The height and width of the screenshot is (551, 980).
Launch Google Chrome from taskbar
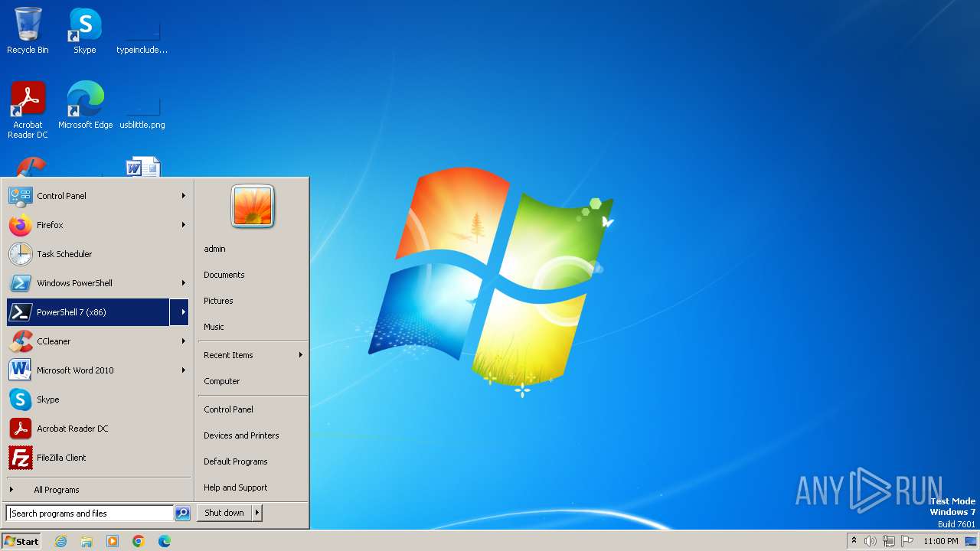[x=139, y=541]
